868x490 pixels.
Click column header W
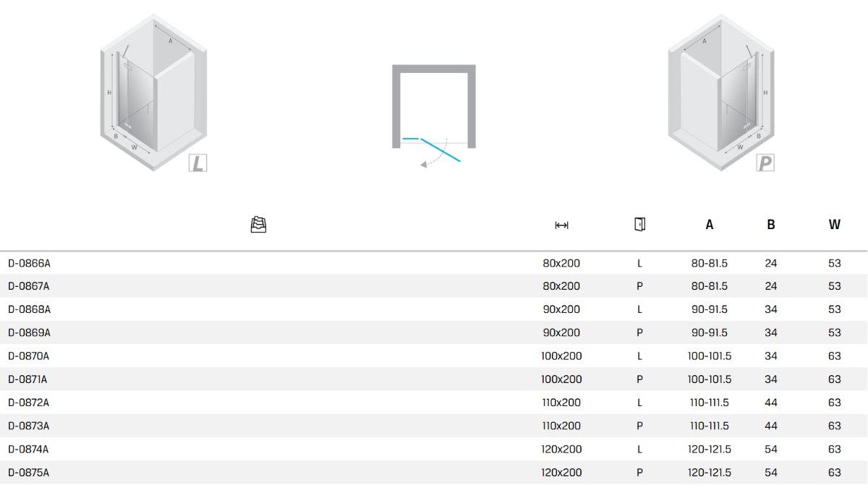click(835, 225)
